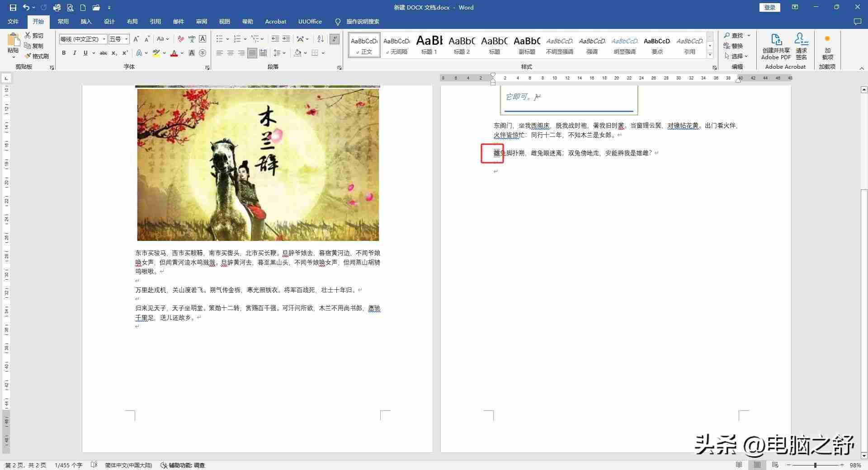Switch to the UUOffice tab
This screenshot has width=868, height=470.
point(310,22)
